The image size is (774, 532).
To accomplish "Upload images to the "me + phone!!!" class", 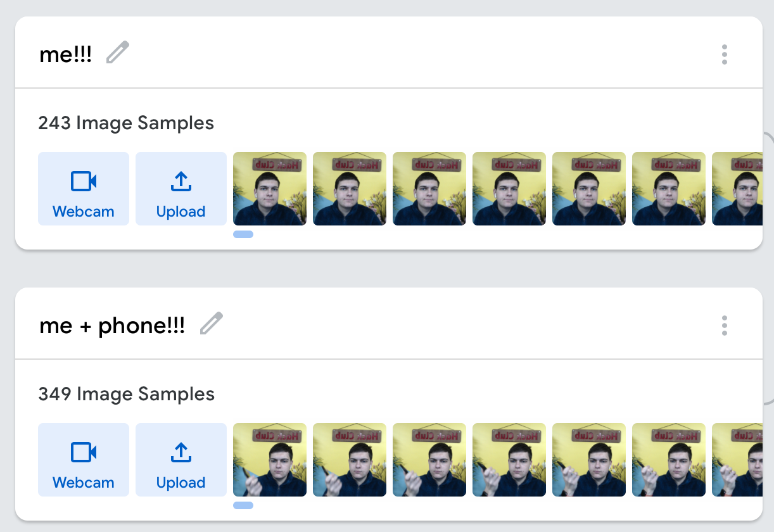I will pos(181,460).
